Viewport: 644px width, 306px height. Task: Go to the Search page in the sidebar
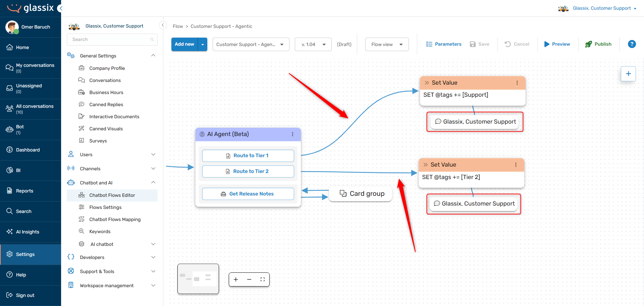[31, 211]
